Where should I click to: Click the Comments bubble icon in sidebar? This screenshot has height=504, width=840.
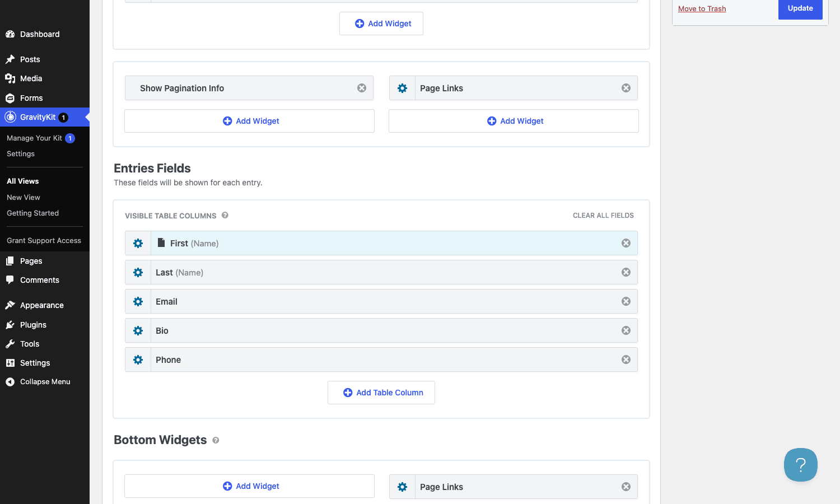click(10, 280)
